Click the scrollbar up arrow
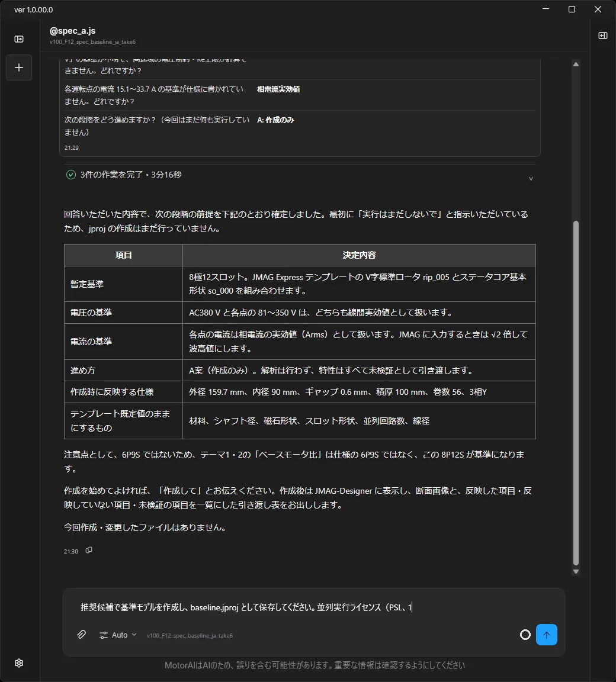 click(x=576, y=65)
